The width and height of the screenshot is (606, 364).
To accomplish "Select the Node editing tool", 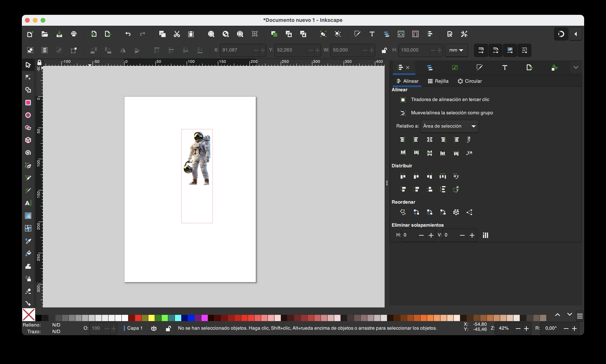I will 28,77.
